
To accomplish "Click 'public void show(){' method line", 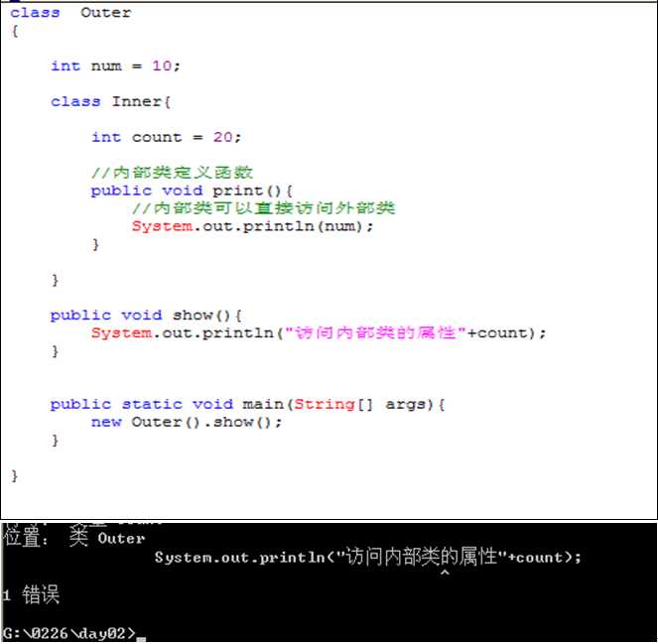I will coord(146,316).
